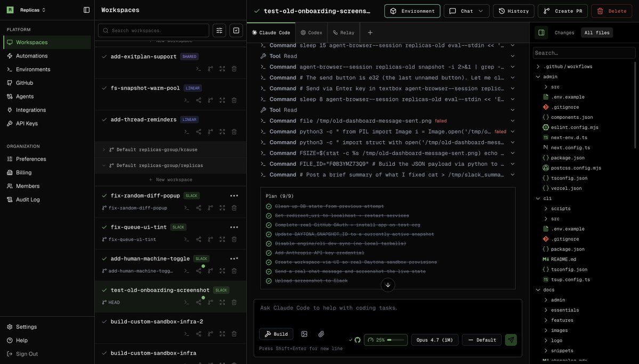This screenshot has width=639, height=364.
Task: Toggle the Build mode button
Action: tap(276, 334)
